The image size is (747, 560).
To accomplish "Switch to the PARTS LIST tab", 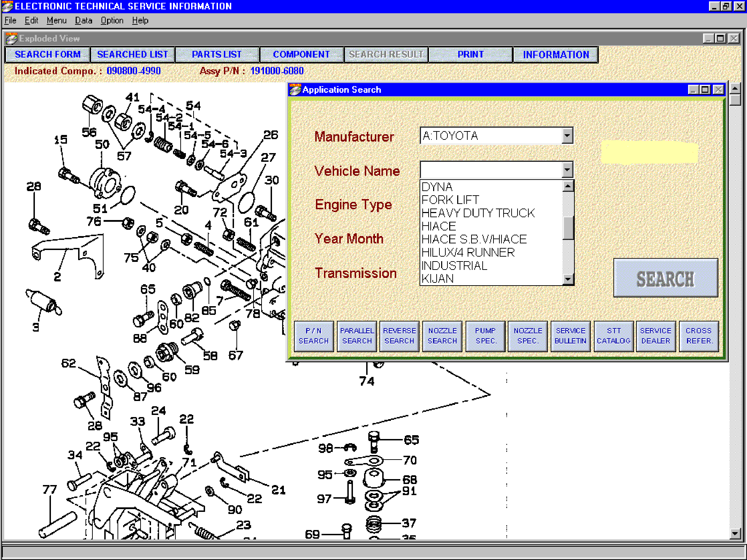I will point(217,54).
